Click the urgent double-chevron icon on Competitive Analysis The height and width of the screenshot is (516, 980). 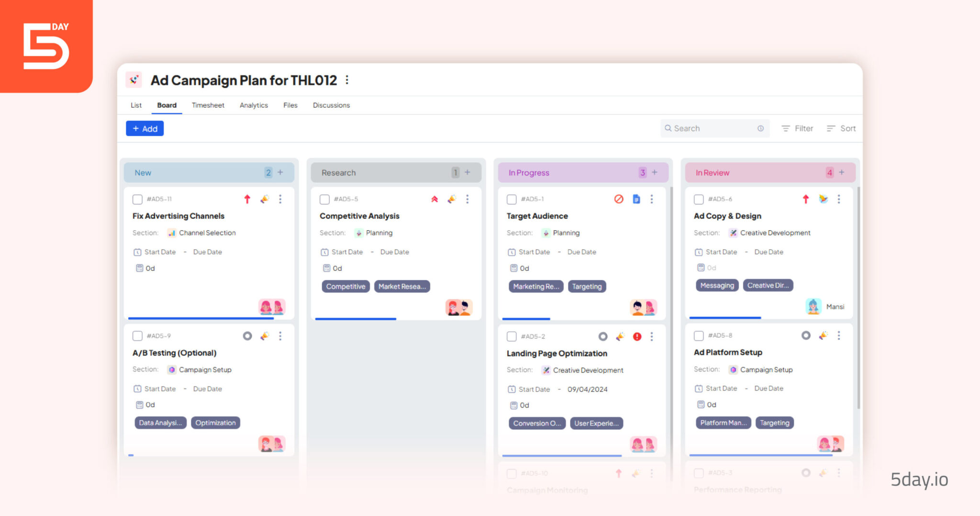pos(434,199)
